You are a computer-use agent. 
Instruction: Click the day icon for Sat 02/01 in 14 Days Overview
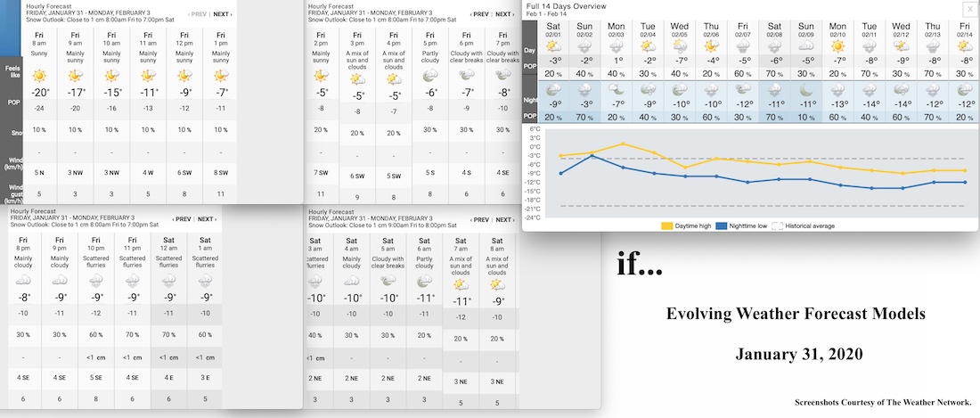[553, 46]
